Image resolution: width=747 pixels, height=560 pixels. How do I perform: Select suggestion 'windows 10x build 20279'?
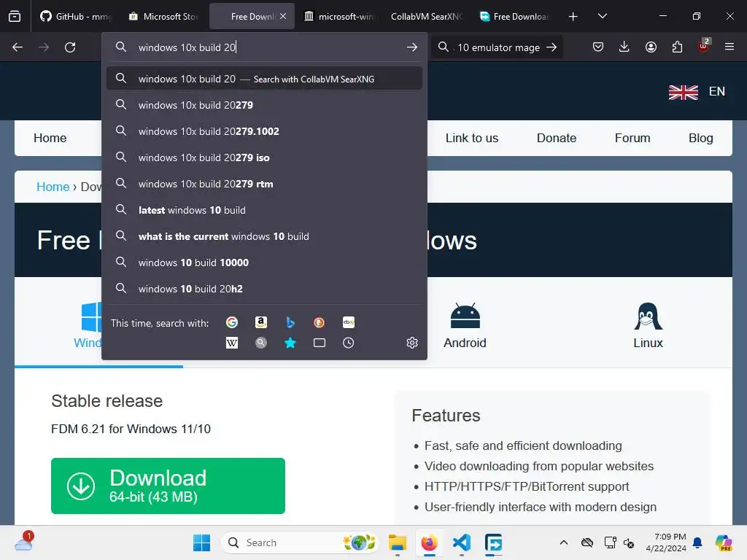click(x=264, y=105)
